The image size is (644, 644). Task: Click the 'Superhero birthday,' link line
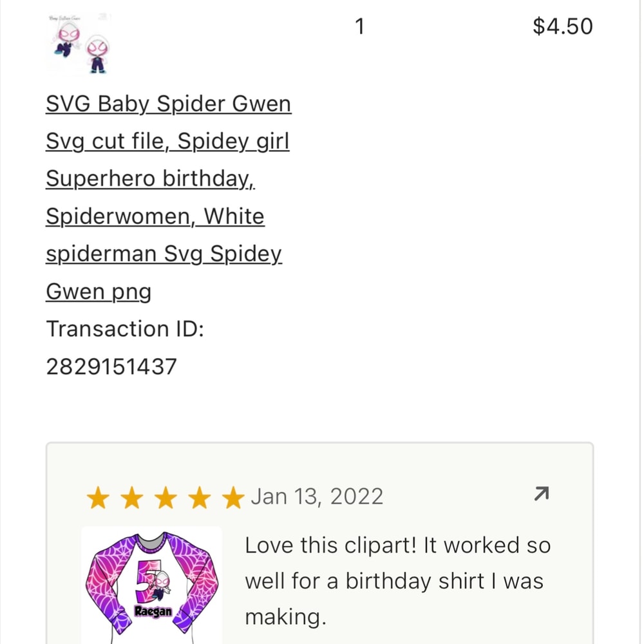click(x=150, y=178)
